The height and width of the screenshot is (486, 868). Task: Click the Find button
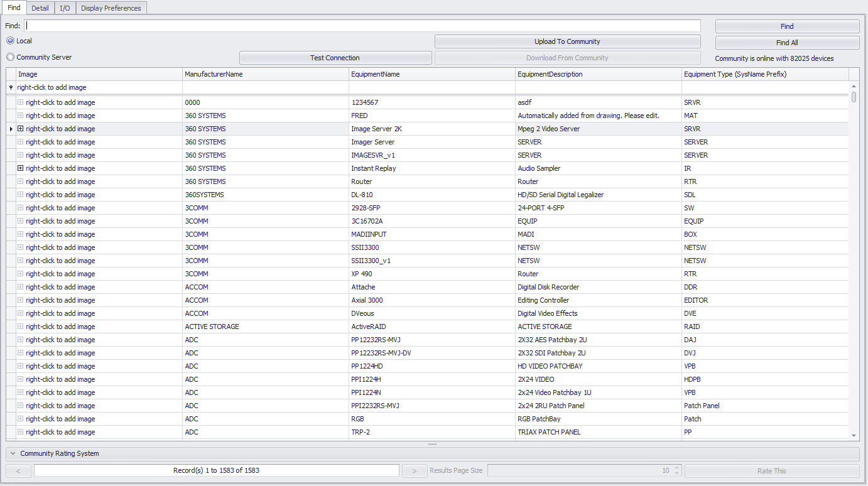click(787, 26)
